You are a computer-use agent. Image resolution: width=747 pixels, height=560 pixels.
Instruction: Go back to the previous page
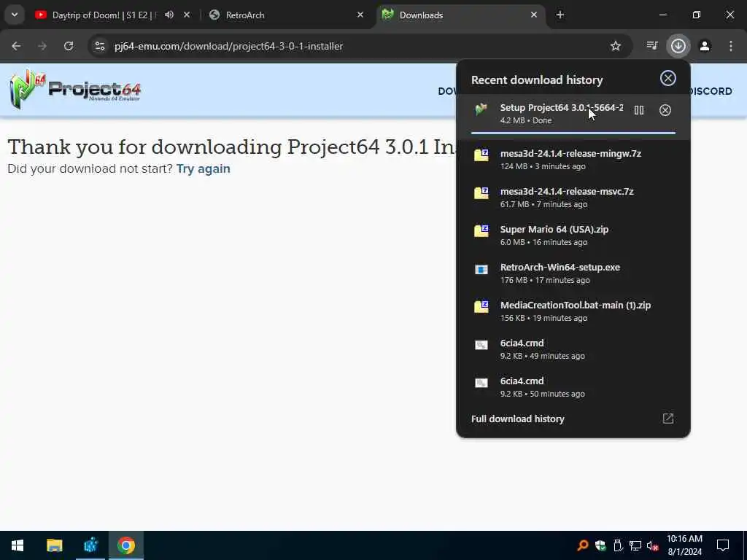[x=16, y=46]
